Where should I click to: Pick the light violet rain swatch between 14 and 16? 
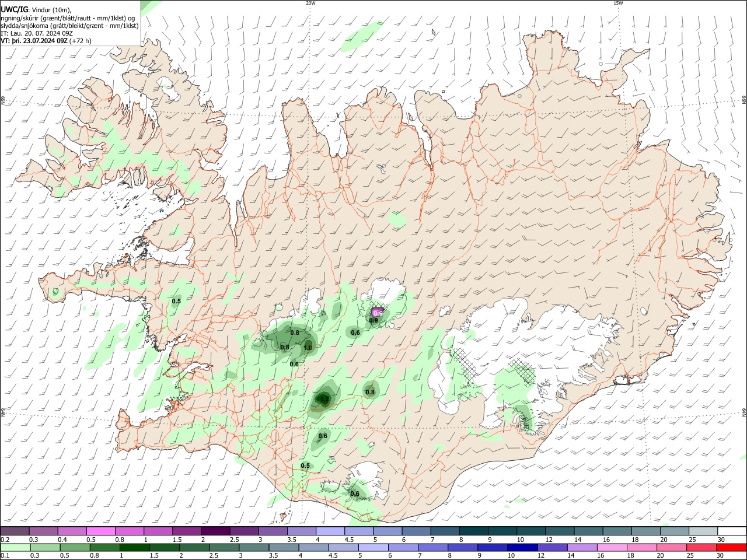click(582, 548)
